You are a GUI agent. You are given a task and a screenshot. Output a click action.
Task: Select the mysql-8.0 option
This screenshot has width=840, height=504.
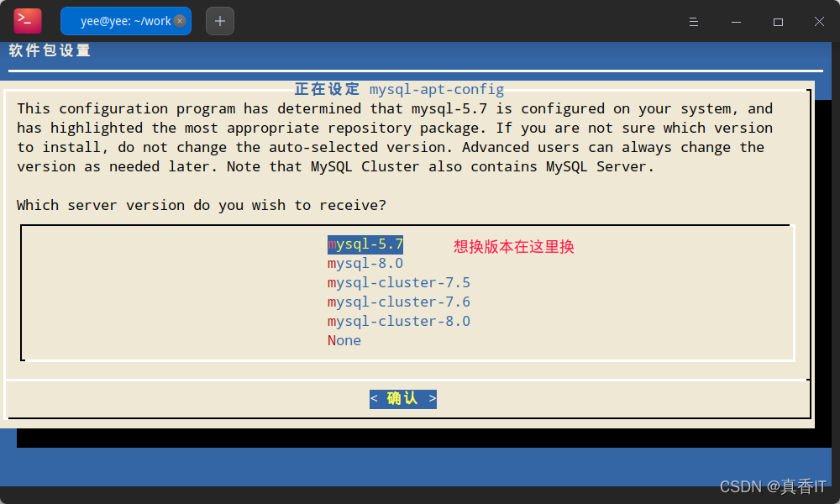click(365, 264)
